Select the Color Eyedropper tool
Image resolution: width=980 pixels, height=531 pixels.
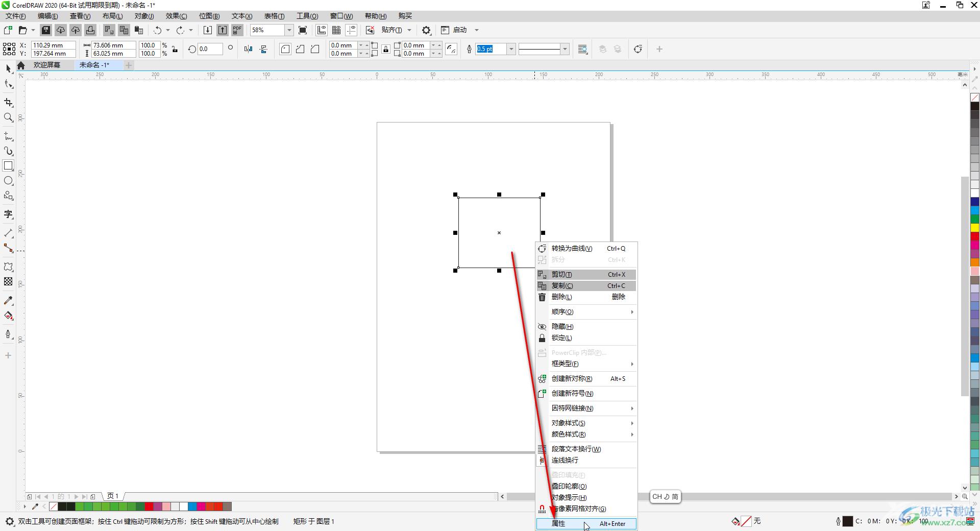pyautogui.click(x=8, y=301)
